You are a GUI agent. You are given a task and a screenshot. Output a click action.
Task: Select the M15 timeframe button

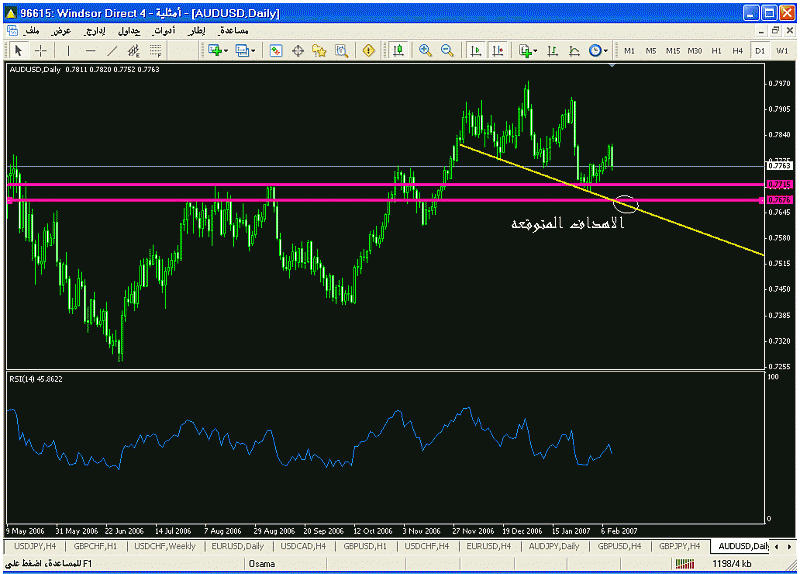click(x=672, y=50)
